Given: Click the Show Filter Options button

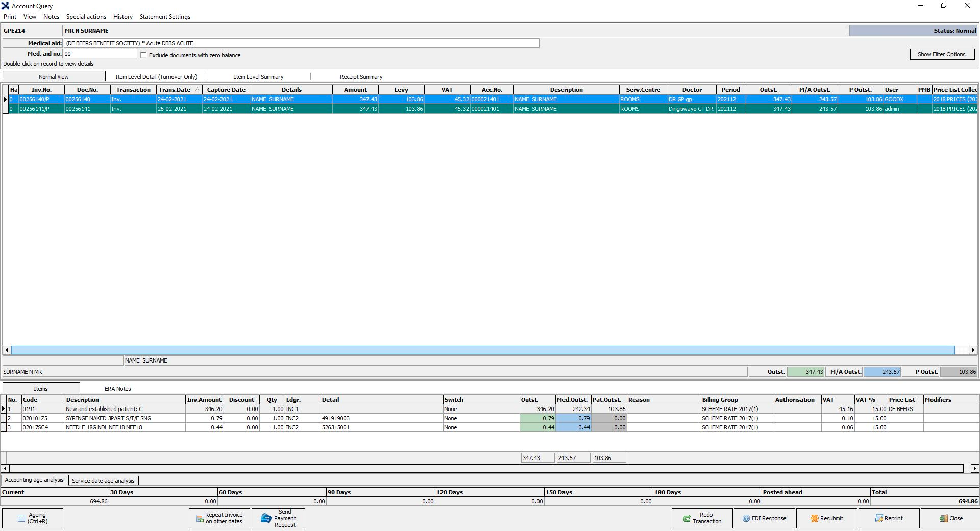Looking at the screenshot, I should click(x=941, y=54).
